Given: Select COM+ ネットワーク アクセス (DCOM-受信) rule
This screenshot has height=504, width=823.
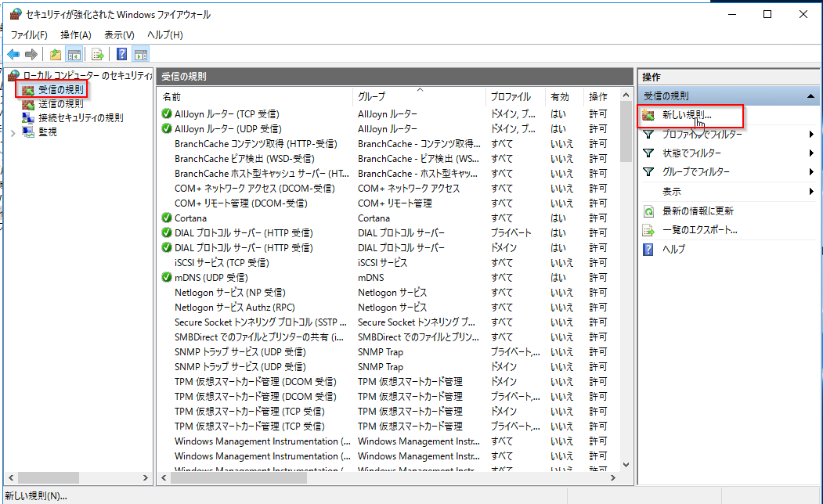Looking at the screenshot, I should 388,189.
